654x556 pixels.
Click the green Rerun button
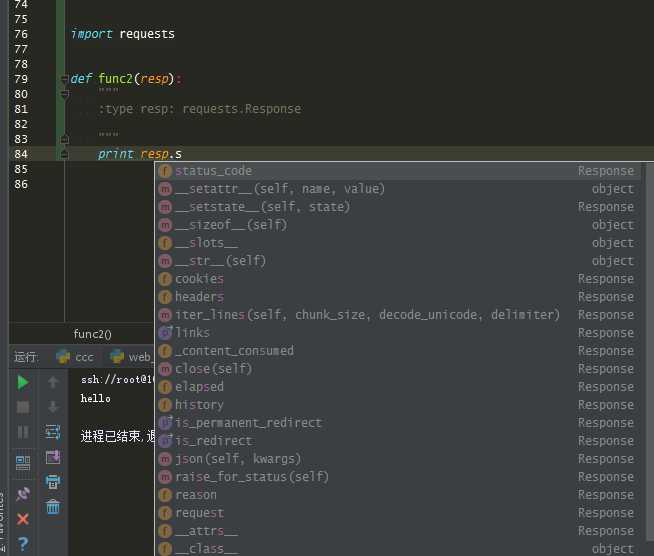point(23,382)
